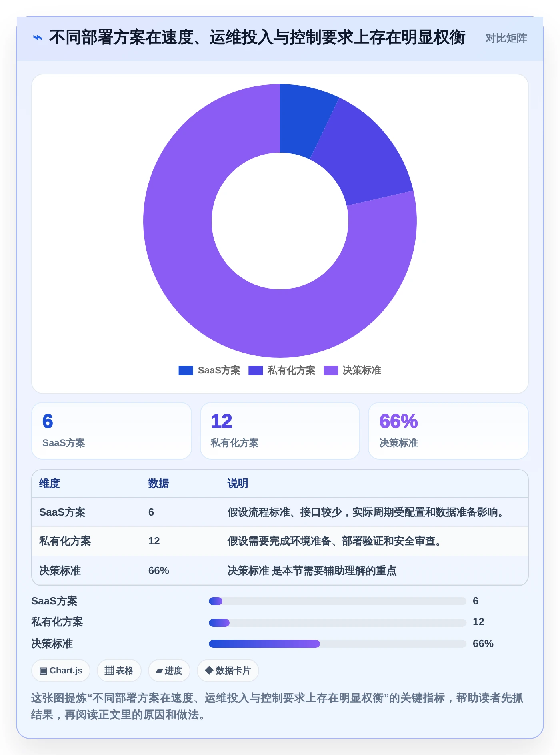560x755 pixels.
Task: Click the 决策标准 legend label
Action: click(362, 371)
